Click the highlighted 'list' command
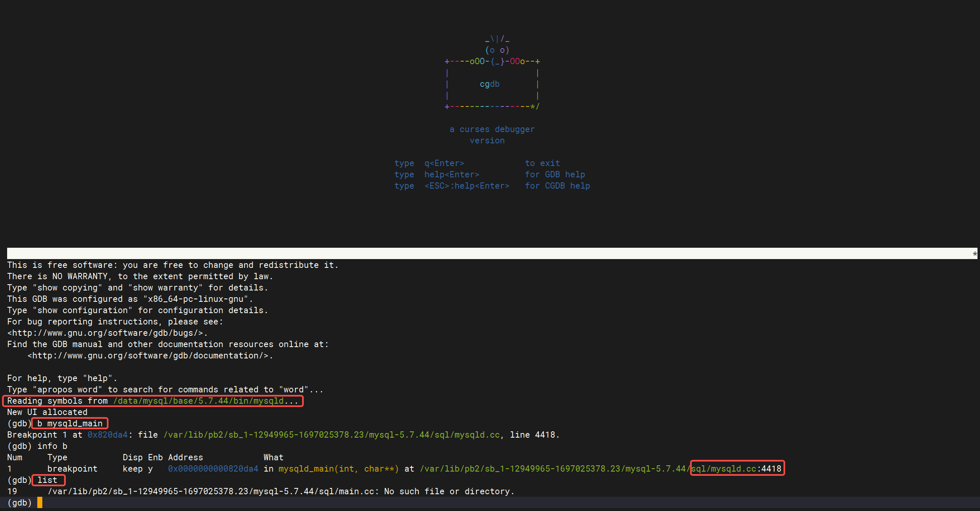 tap(47, 480)
